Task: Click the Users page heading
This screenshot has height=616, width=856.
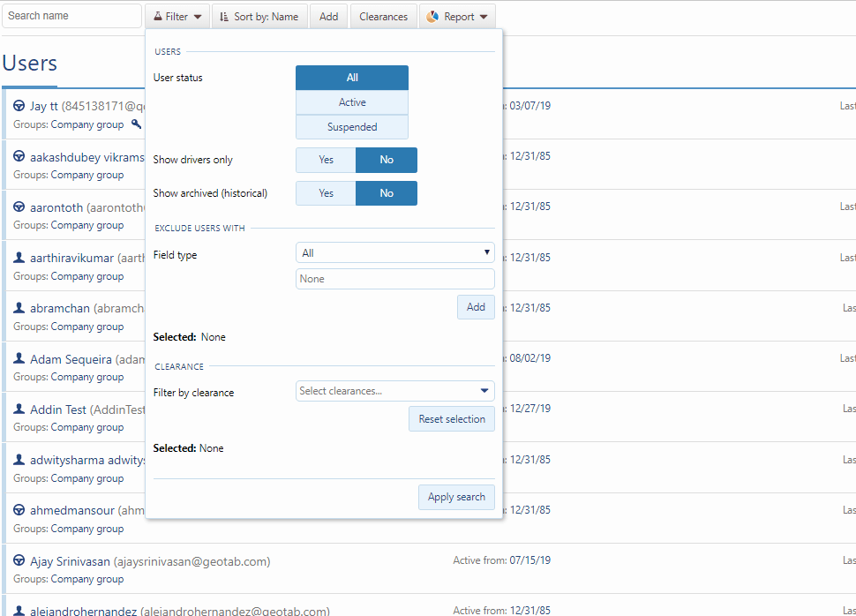Action: coord(29,64)
